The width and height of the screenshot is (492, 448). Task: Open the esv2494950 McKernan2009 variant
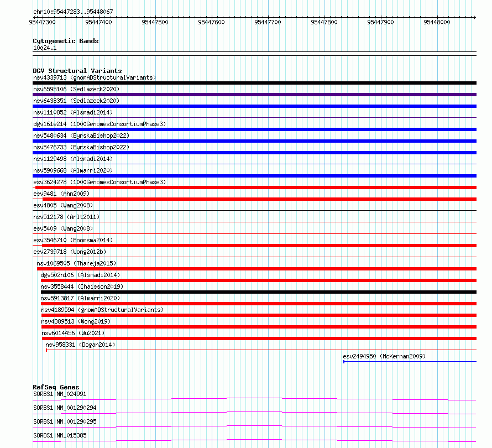384,356
